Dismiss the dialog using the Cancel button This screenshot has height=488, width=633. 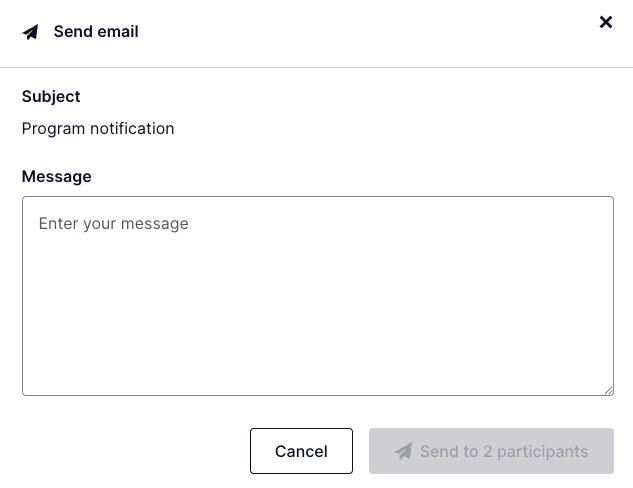[x=301, y=451]
